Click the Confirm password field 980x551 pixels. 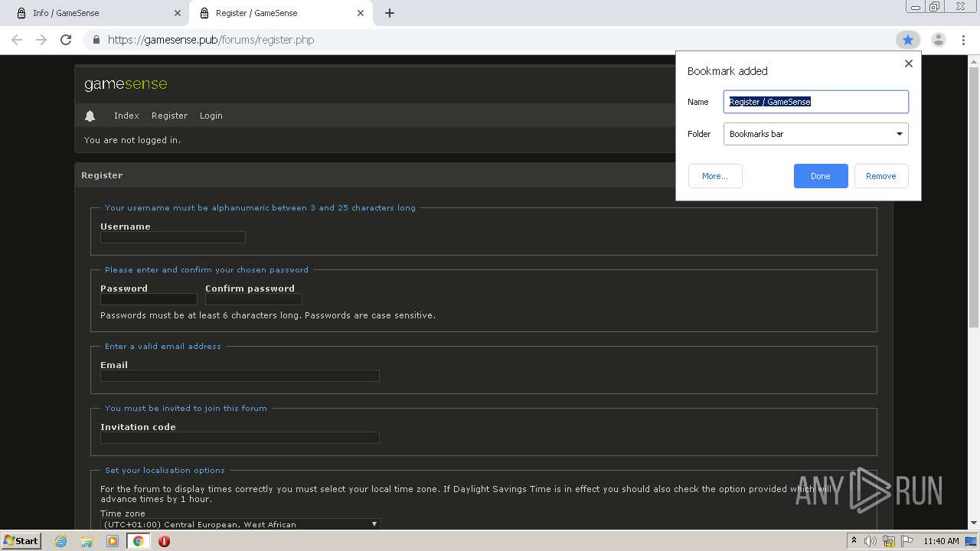tap(253, 299)
